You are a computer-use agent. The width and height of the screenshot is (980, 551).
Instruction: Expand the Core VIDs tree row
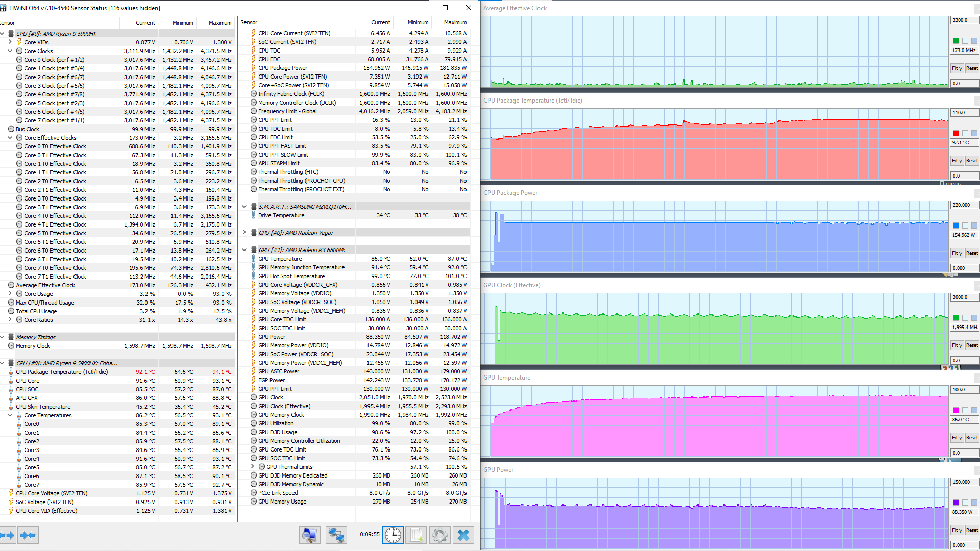click(10, 42)
